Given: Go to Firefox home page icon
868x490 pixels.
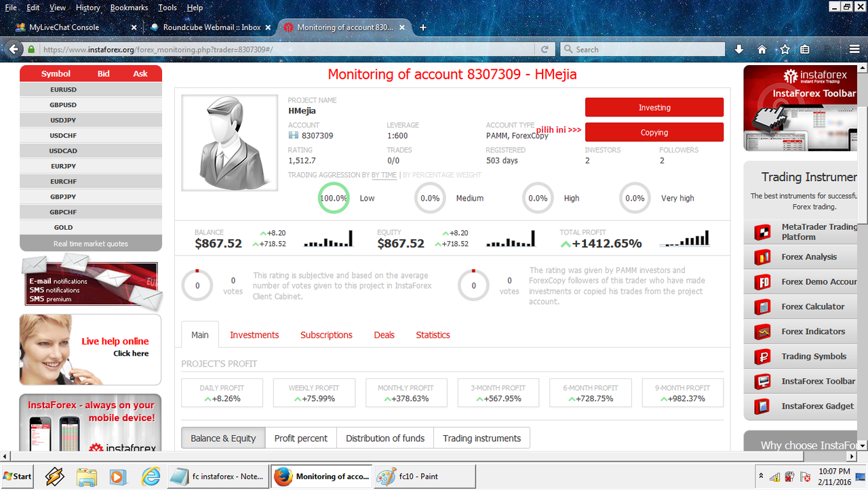Looking at the screenshot, I should (762, 49).
